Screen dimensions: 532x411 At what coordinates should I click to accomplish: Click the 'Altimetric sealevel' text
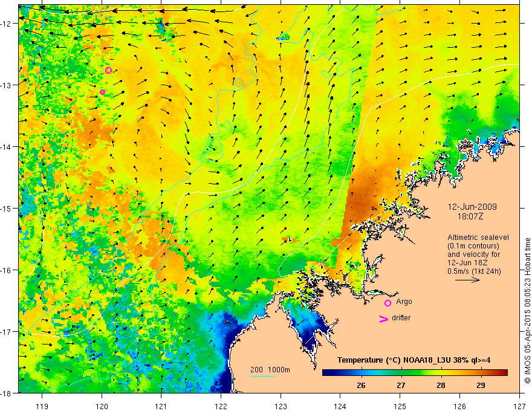tap(478, 238)
